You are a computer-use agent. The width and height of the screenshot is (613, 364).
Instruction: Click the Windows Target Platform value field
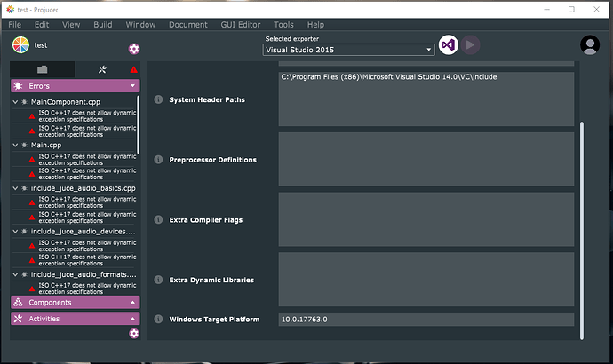point(426,319)
